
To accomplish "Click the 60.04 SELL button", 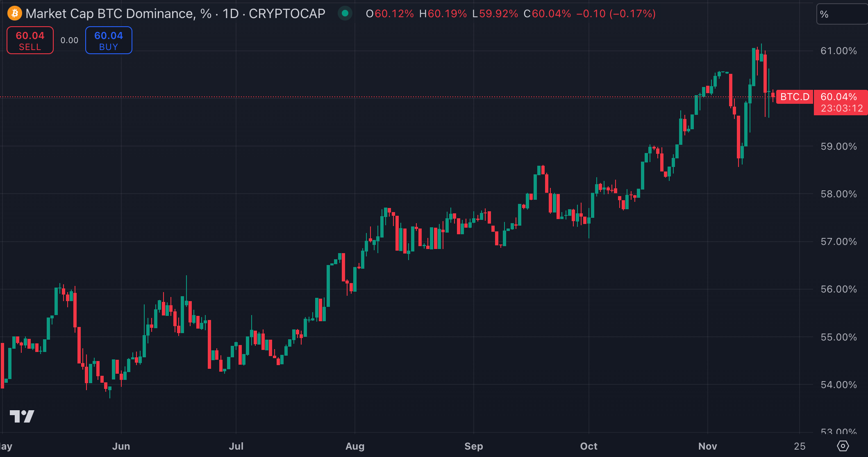I will [x=30, y=40].
